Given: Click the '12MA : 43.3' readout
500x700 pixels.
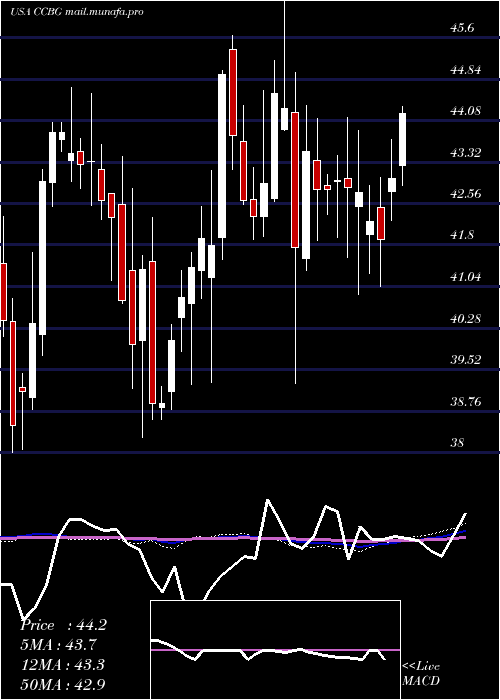Looking at the screenshot, I should click(63, 665).
